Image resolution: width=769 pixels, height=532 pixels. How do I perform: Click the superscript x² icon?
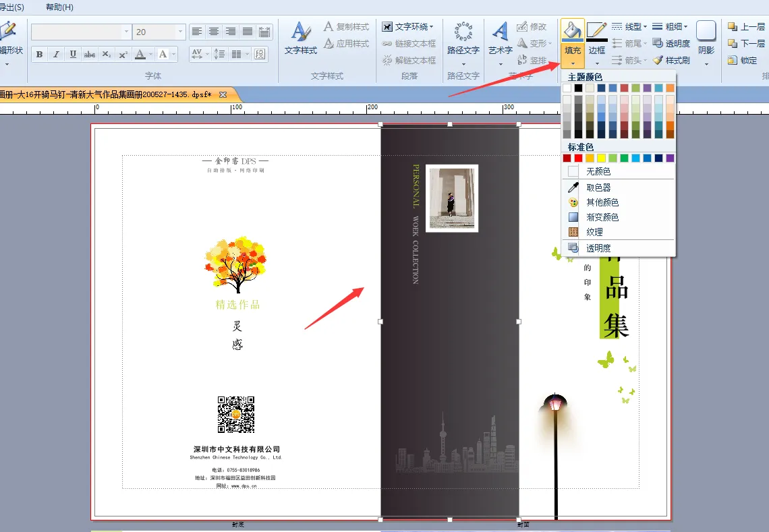coord(123,55)
